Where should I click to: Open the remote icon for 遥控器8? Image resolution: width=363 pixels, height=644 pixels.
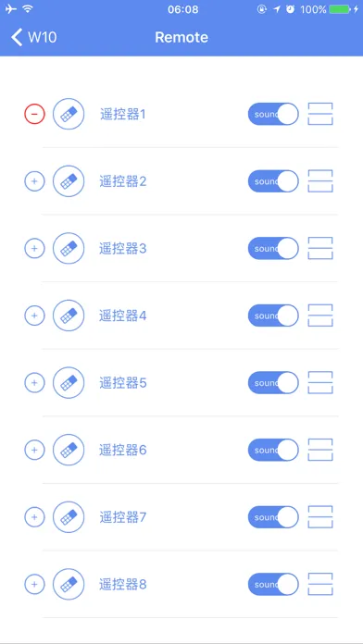tap(69, 584)
